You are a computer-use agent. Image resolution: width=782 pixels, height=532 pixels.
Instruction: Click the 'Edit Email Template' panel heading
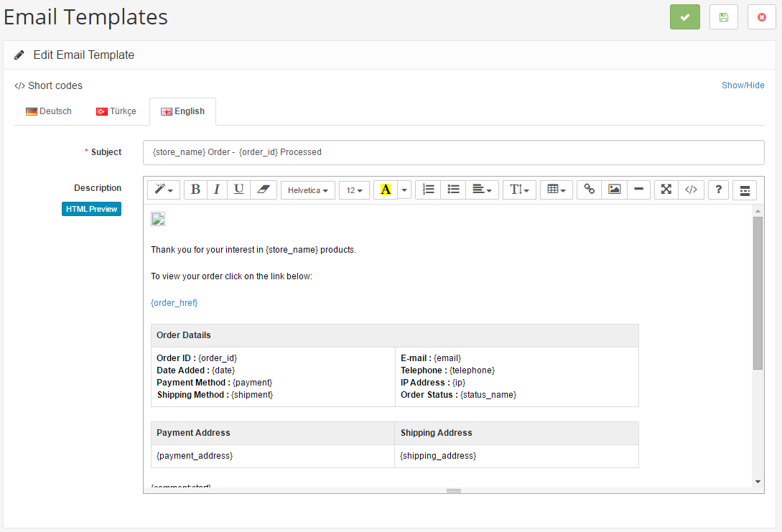pyautogui.click(x=84, y=55)
